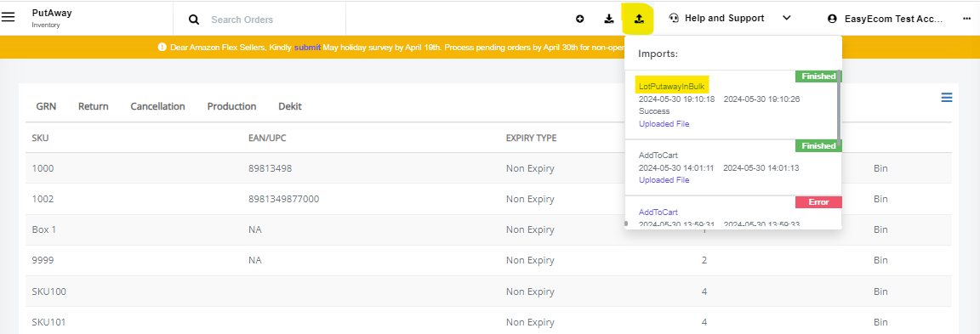Open Uploaded File link under finished AddToCart
Viewport: 980px width, 334px height.
pyautogui.click(x=664, y=180)
